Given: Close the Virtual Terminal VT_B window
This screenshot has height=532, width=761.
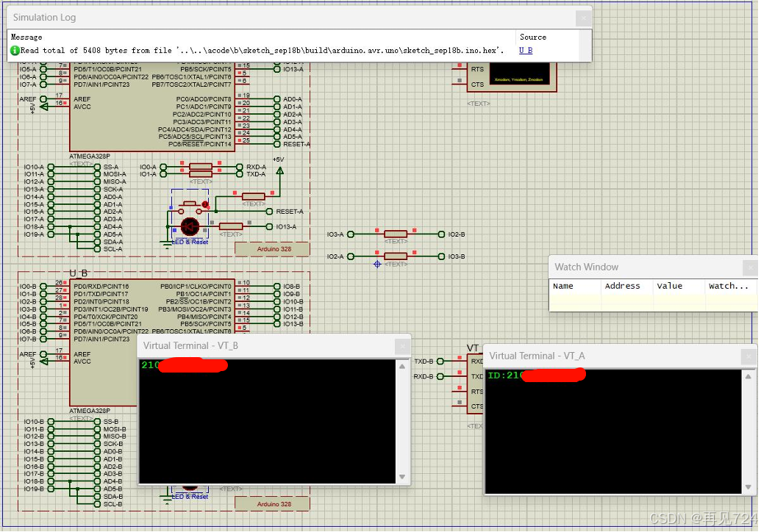Looking at the screenshot, I should tap(402, 346).
